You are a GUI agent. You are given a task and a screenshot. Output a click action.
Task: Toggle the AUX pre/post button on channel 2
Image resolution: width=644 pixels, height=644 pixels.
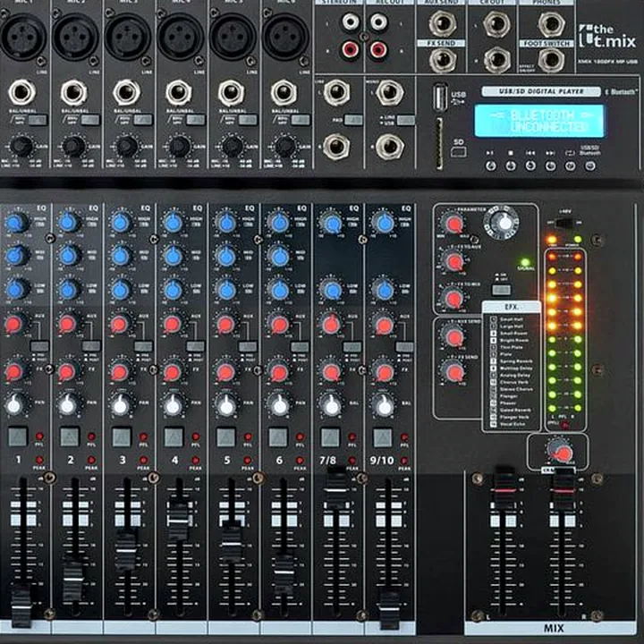91,346
